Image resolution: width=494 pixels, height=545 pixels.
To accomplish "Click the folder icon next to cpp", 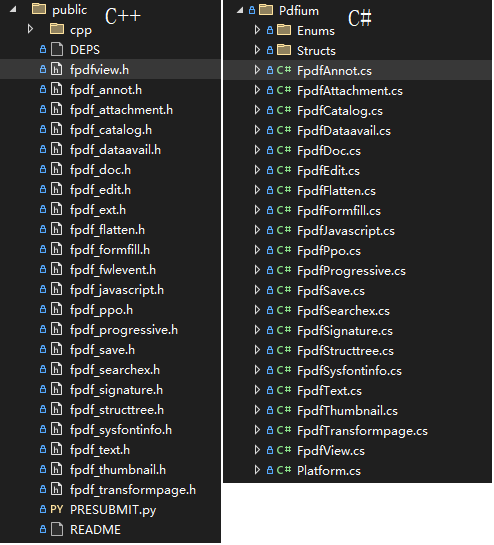I will coord(57,30).
